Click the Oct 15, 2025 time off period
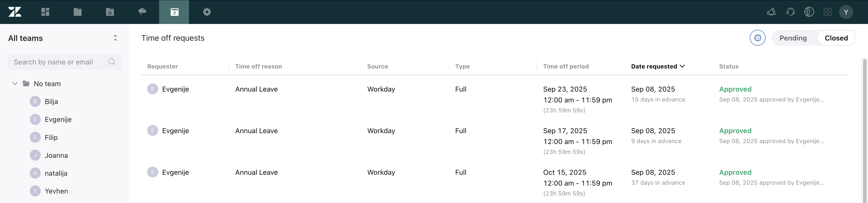868x203 pixels. [578, 183]
